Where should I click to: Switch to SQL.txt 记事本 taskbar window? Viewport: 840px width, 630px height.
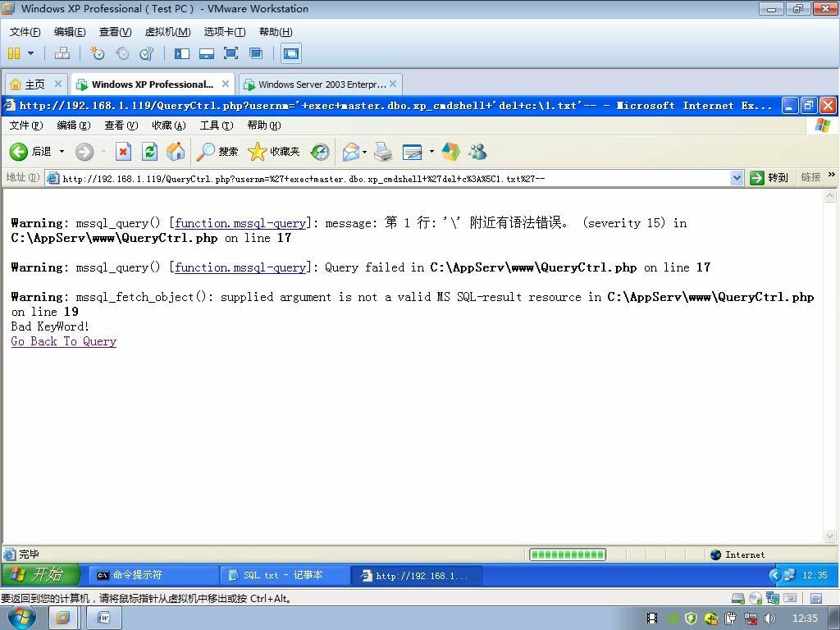[x=285, y=575]
